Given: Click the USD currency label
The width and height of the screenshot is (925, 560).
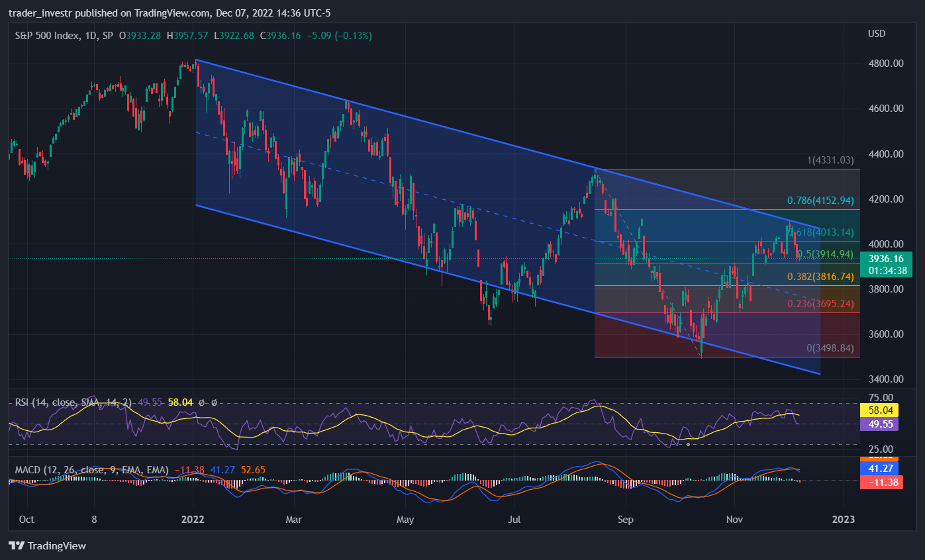Looking at the screenshot, I should (877, 33).
